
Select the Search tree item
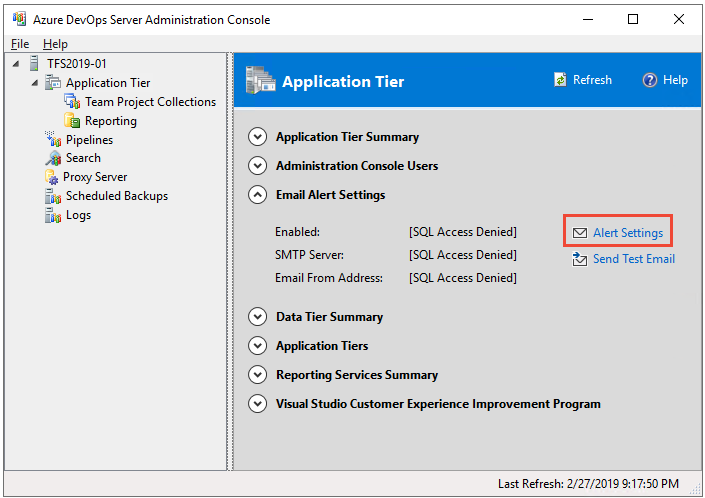tap(83, 158)
